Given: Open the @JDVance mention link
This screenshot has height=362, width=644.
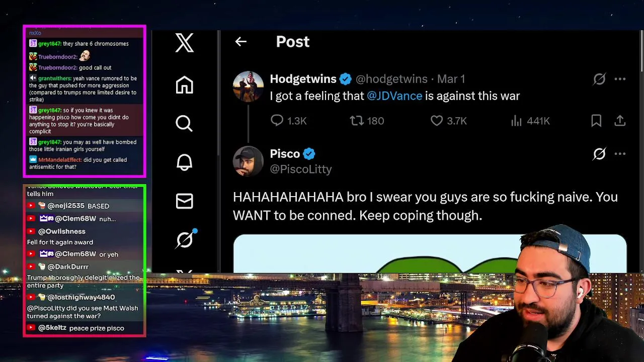Looking at the screenshot, I should point(394,96).
